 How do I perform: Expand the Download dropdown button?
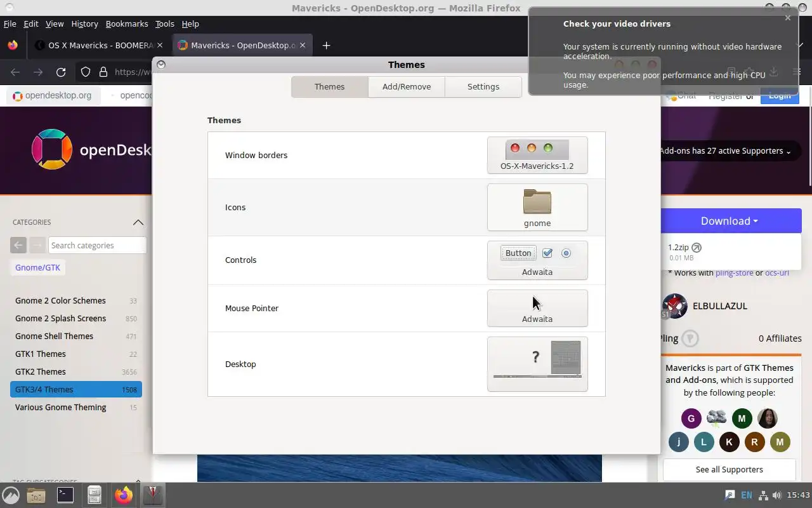click(x=730, y=221)
